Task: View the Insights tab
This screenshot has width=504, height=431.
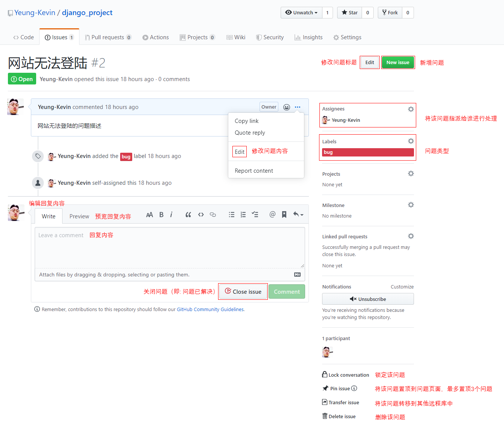Action: click(309, 37)
